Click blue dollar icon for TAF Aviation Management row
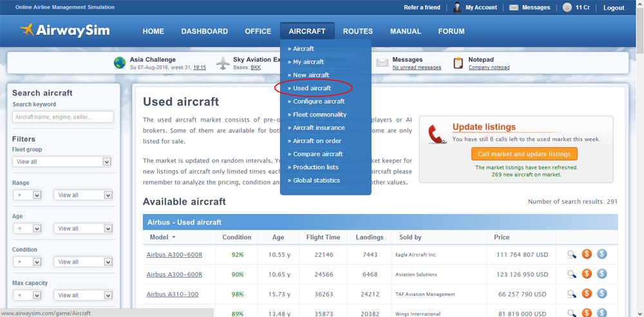Image resolution: width=644 pixels, height=317 pixels. pos(601,294)
